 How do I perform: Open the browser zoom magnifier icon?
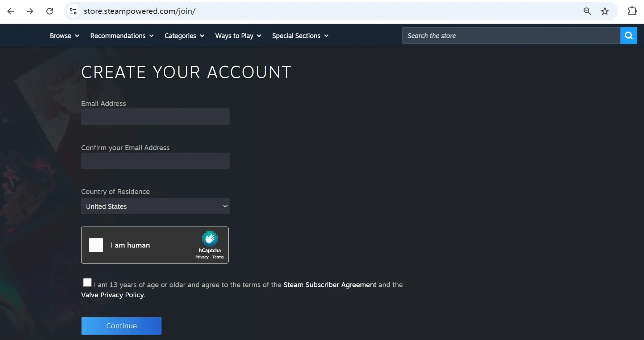[587, 11]
